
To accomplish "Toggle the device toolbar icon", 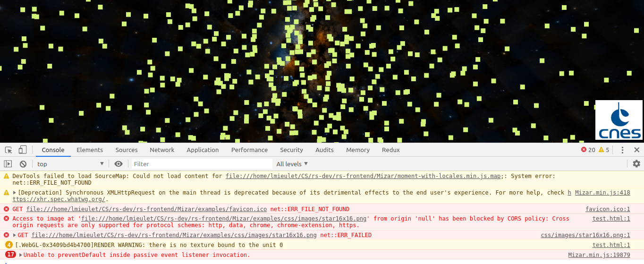I will click(x=22, y=150).
